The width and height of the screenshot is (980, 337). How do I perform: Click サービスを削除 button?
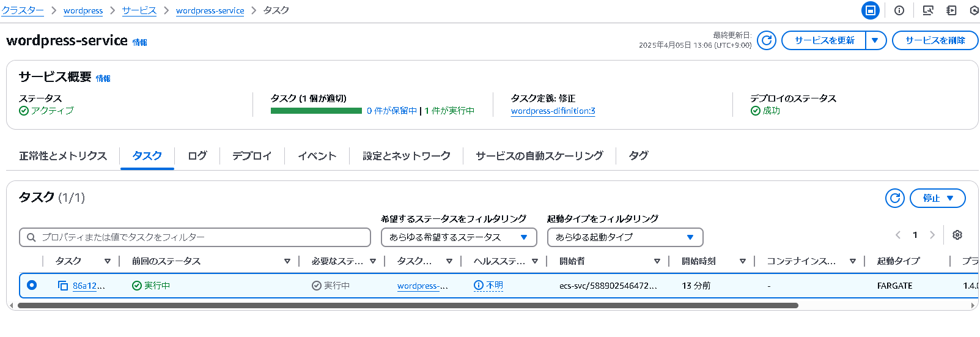click(x=935, y=40)
